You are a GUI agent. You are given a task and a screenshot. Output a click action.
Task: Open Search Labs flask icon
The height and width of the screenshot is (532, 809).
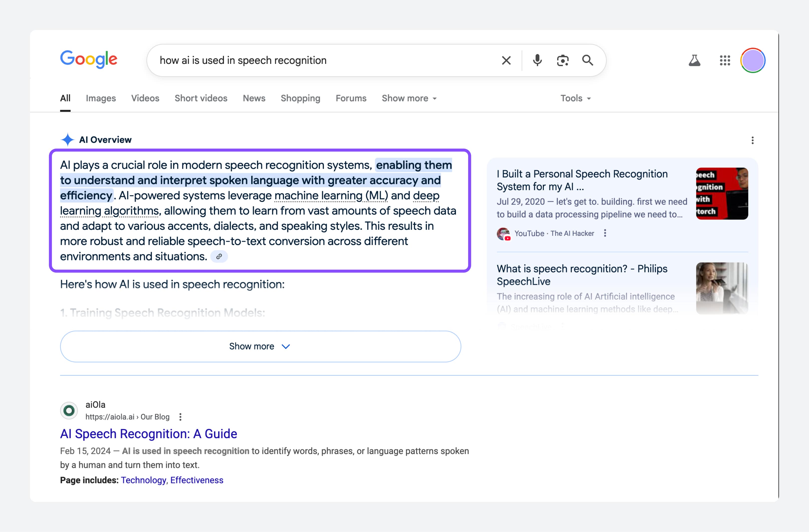(694, 60)
